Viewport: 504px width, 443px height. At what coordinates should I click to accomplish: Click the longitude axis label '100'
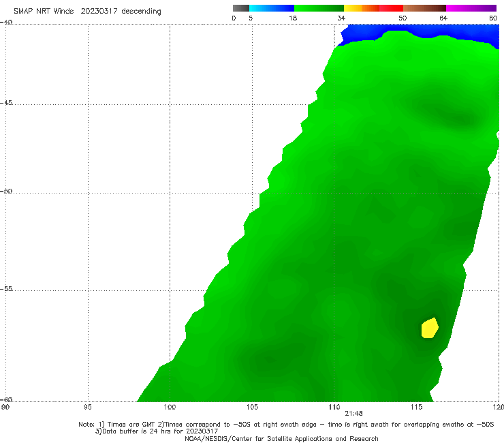pyautogui.click(x=170, y=408)
